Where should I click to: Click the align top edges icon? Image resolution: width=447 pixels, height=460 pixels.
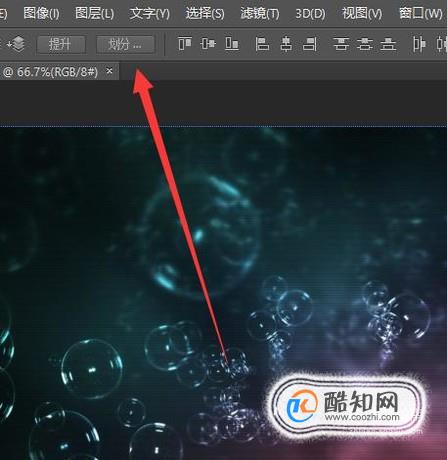click(x=185, y=44)
